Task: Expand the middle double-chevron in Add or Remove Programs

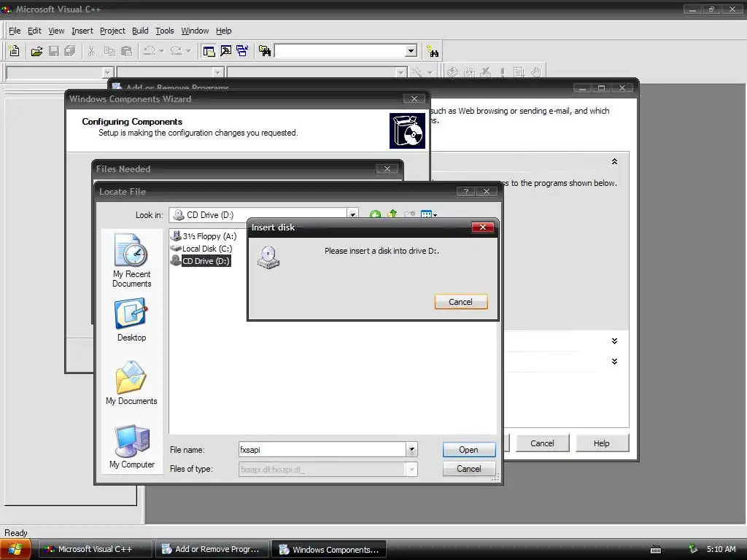Action: (614, 341)
